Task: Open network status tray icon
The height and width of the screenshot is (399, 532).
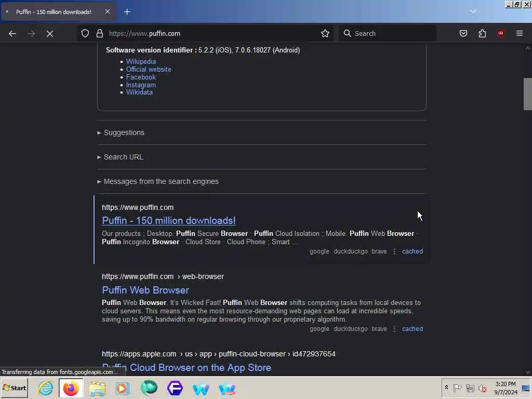Action: pos(470,388)
